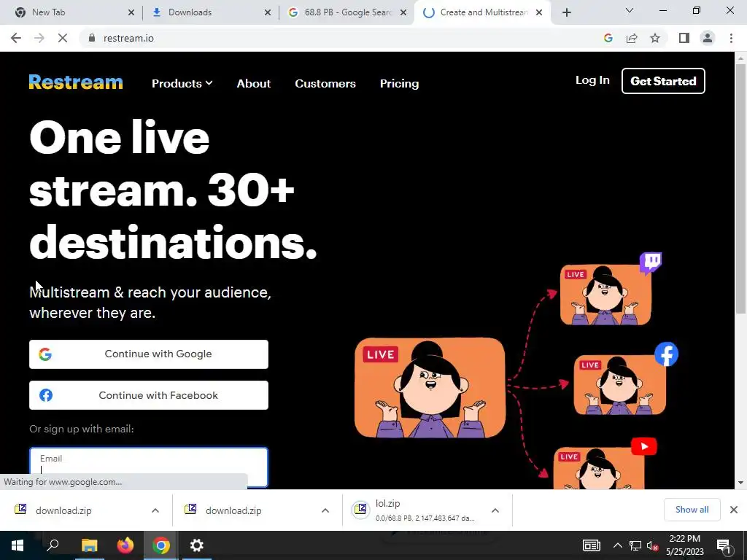Click the Google logo in Continue with Google
The image size is (747, 560).
tap(45, 354)
